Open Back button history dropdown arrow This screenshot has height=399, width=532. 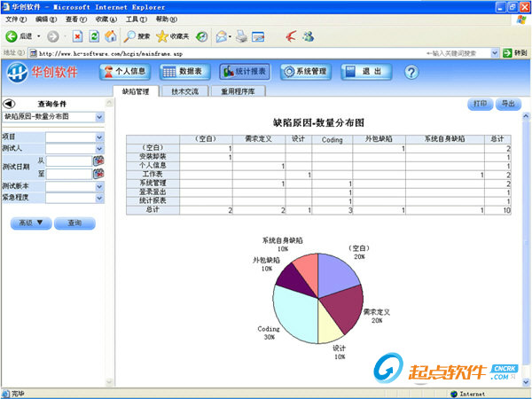(x=39, y=36)
